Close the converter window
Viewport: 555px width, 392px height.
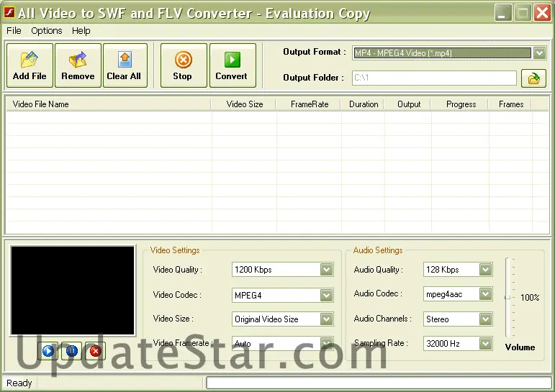(542, 13)
